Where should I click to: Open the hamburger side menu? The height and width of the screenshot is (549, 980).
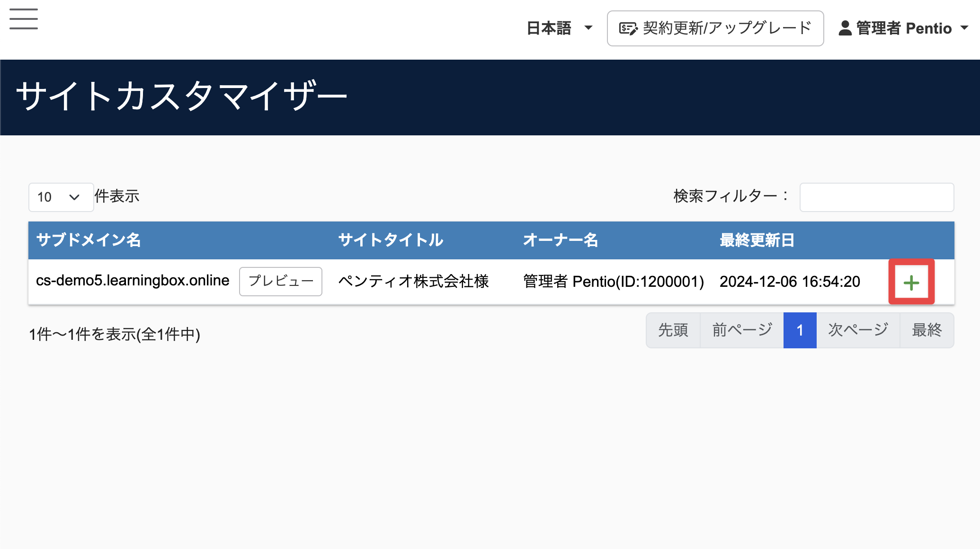[24, 19]
